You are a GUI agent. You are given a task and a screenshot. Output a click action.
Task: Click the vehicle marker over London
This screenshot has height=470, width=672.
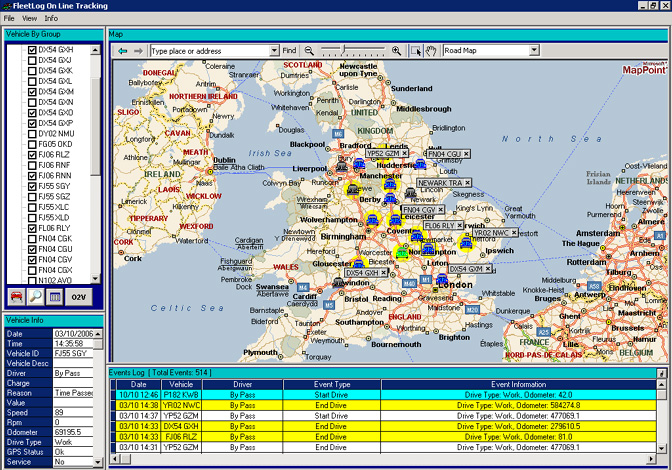[x=442, y=280]
